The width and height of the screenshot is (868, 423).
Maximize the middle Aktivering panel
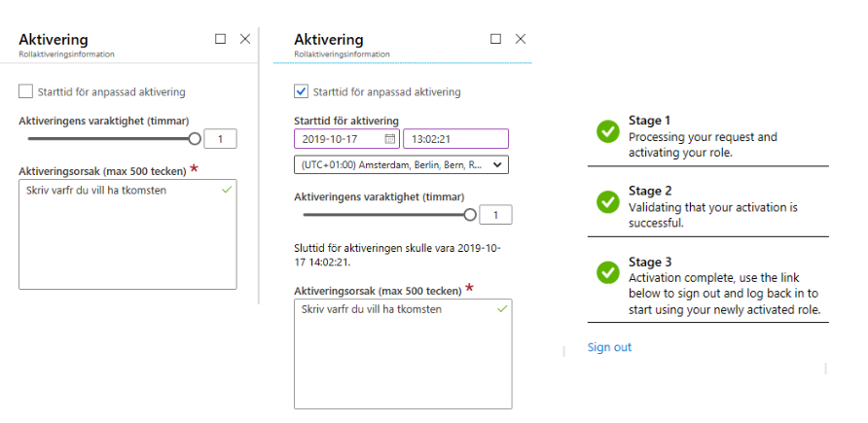[x=496, y=39]
